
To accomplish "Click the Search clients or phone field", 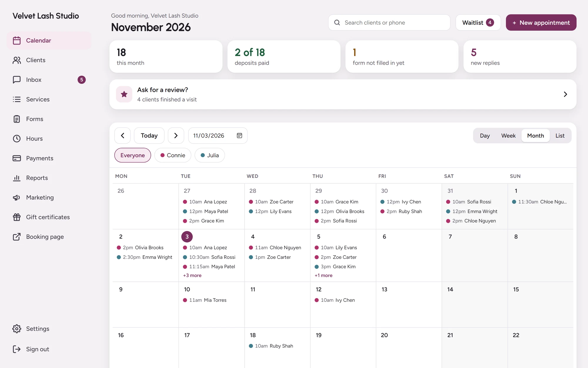I will (x=389, y=22).
